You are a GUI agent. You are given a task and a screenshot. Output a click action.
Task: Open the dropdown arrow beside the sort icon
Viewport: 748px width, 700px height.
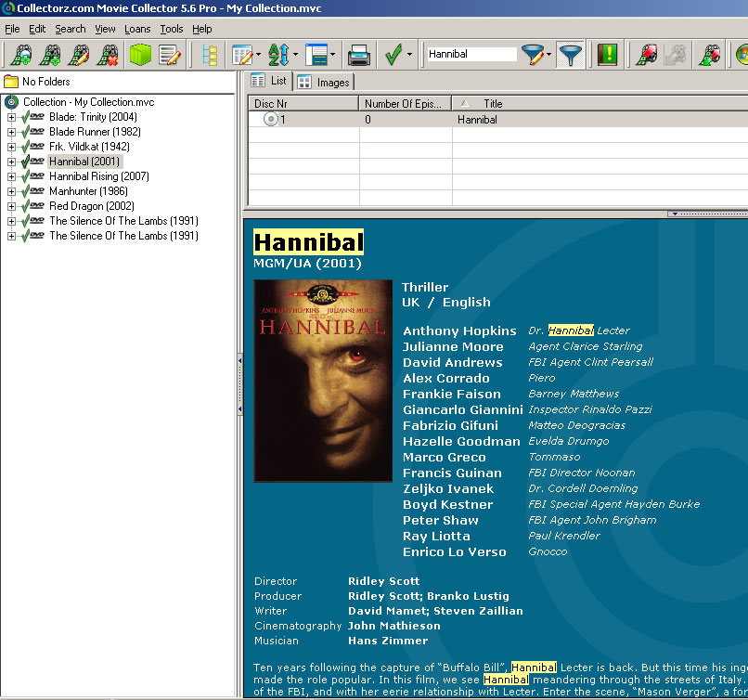coord(295,55)
